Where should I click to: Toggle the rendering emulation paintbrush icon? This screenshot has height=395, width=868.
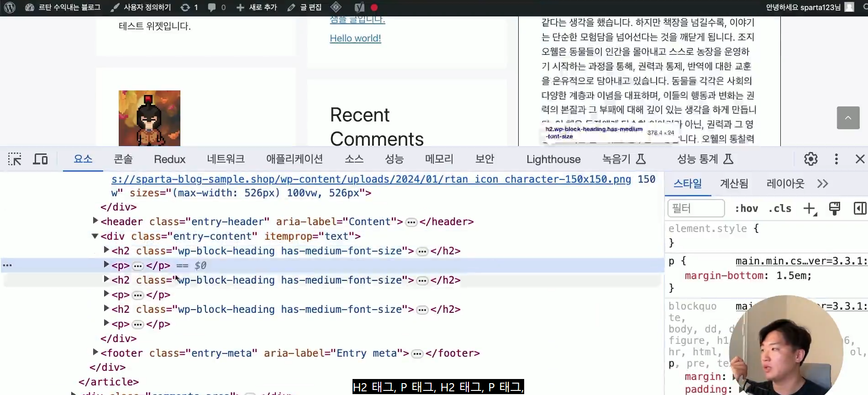[835, 209]
